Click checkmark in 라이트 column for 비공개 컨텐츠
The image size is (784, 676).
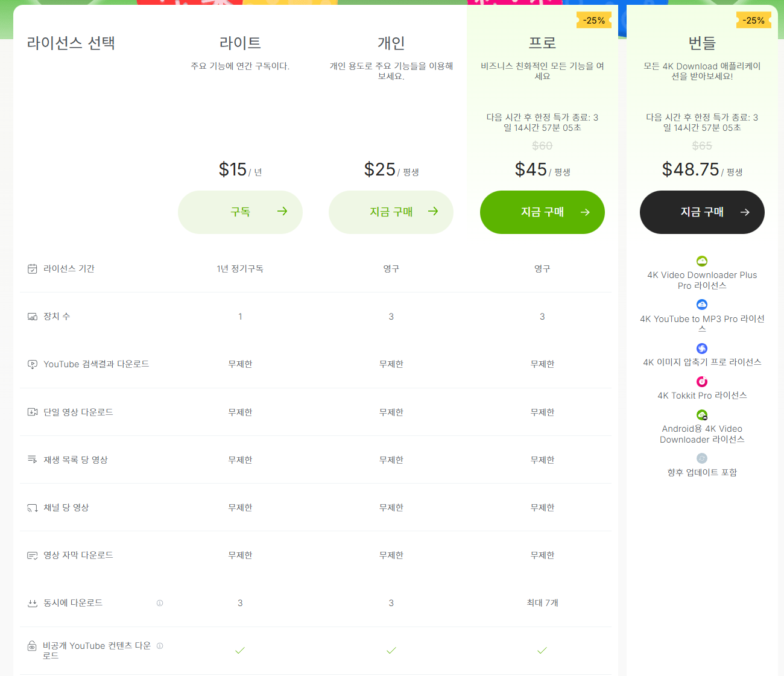(240, 650)
